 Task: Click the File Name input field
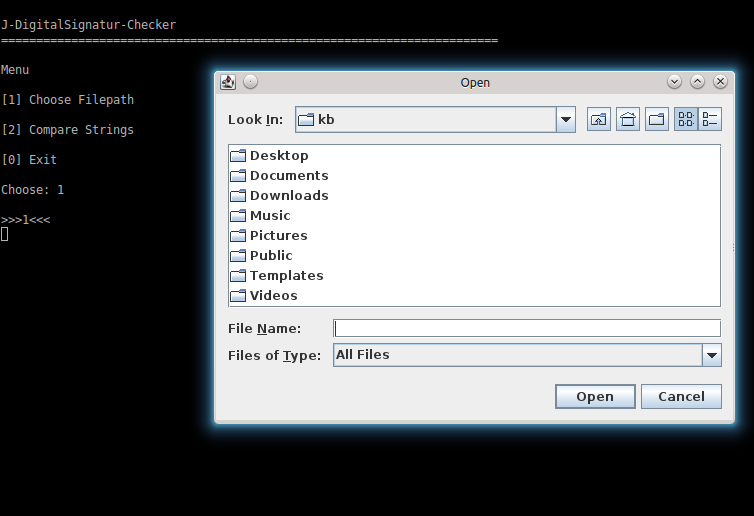pyautogui.click(x=527, y=328)
